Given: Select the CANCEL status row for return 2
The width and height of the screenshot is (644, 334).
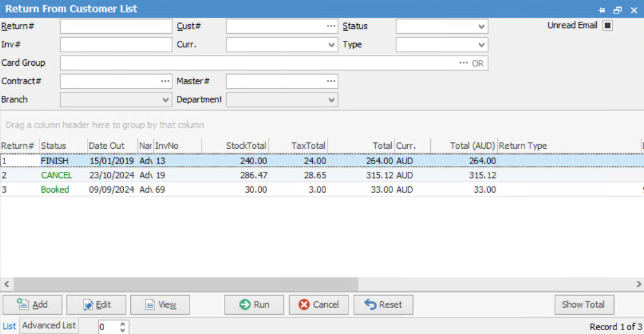Looking at the screenshot, I should (56, 175).
